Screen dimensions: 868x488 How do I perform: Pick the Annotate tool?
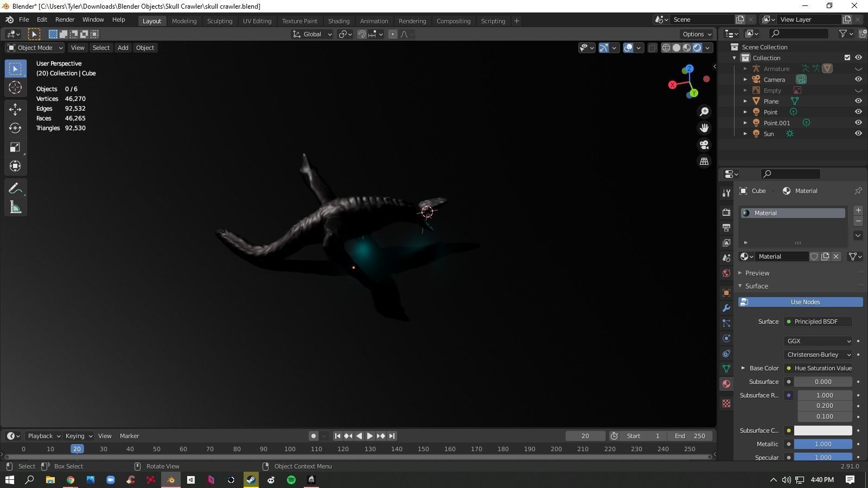tap(15, 188)
